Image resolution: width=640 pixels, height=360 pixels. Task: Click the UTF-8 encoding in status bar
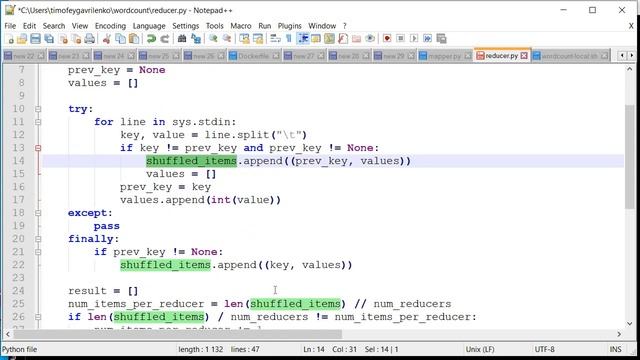tap(544, 349)
